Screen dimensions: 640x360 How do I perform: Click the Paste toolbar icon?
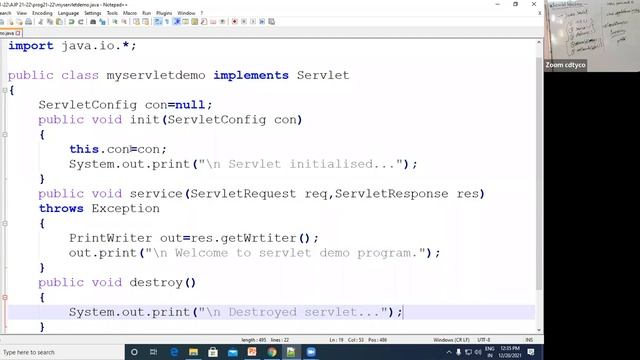tap(58, 22)
